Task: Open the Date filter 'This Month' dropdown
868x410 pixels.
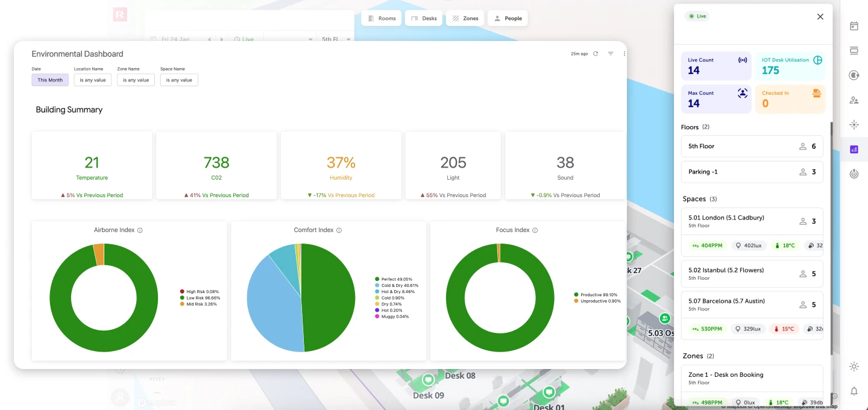Action: 50,80
